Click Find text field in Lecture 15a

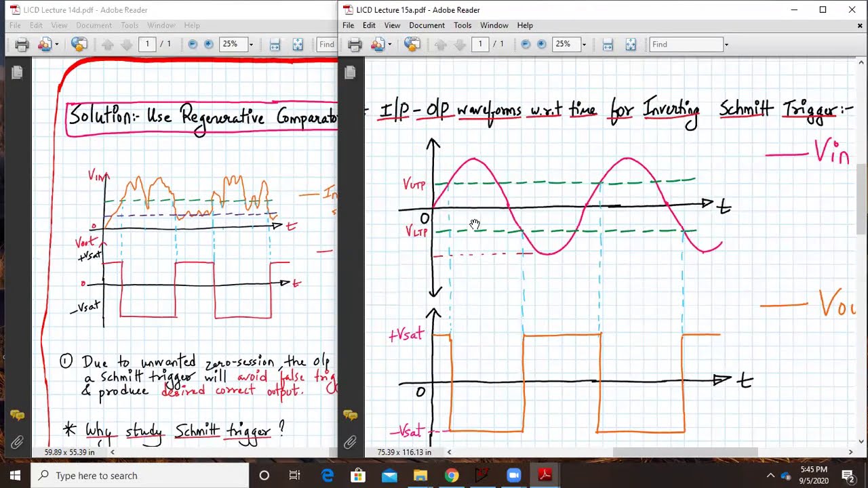coord(686,45)
